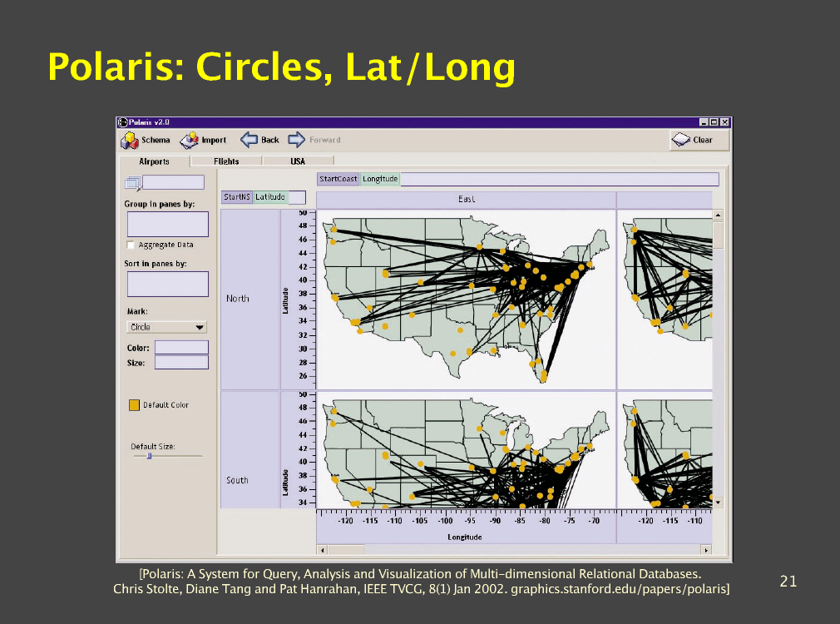The width and height of the screenshot is (840, 624).
Task: Click the South row header
Action: point(250,449)
